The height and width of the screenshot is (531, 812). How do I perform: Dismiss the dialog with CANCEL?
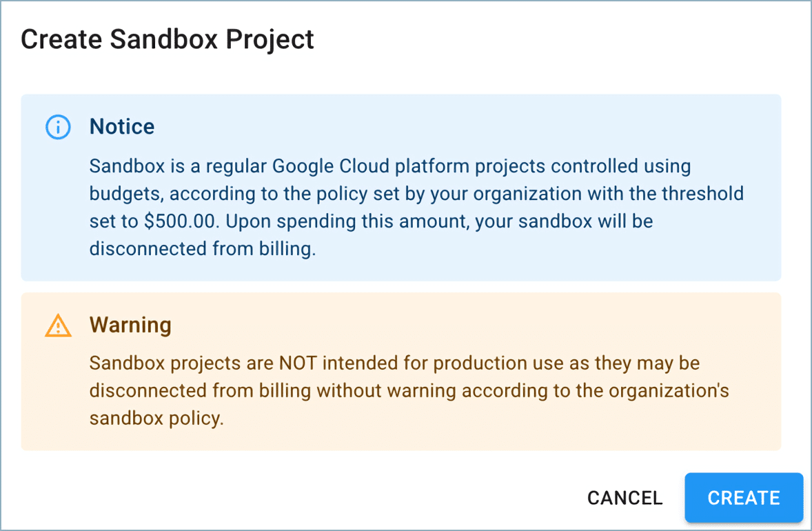pos(625,498)
